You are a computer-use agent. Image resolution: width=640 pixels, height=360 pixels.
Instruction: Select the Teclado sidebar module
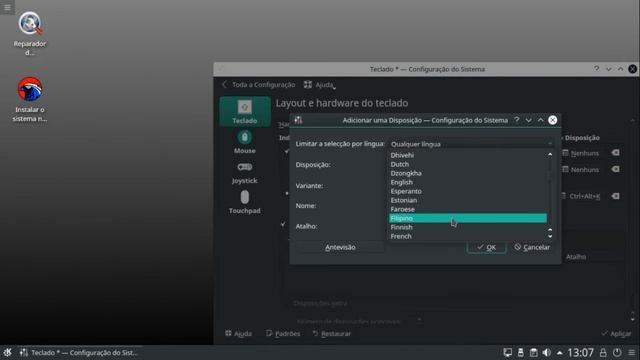click(244, 111)
